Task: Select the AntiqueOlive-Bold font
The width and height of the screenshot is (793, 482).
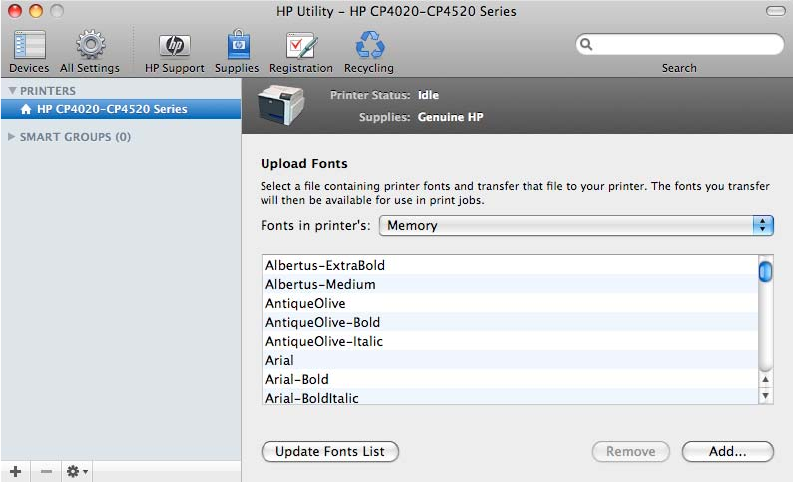Action: pos(510,322)
